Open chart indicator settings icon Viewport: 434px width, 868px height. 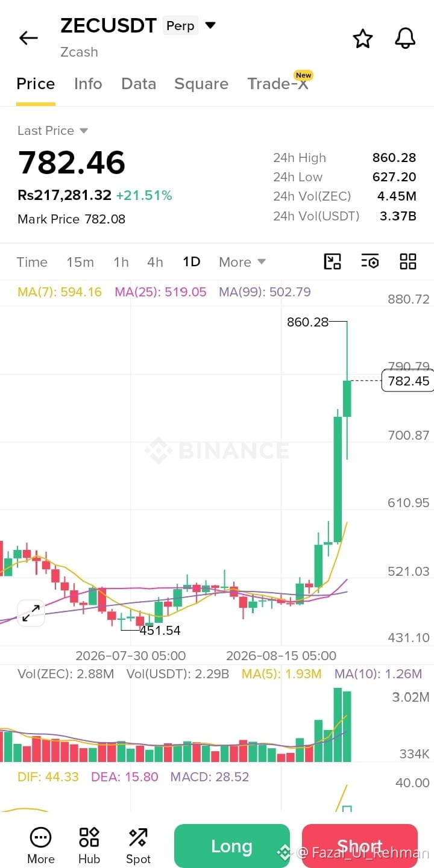370,261
